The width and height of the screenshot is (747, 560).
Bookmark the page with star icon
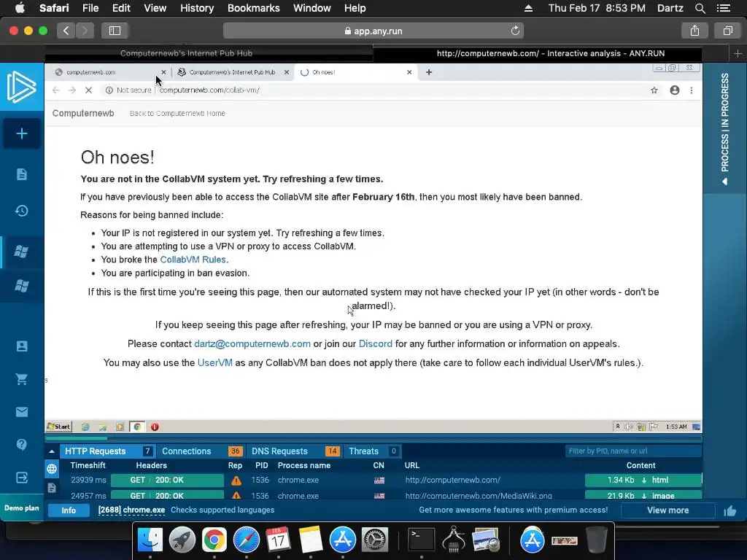(654, 90)
